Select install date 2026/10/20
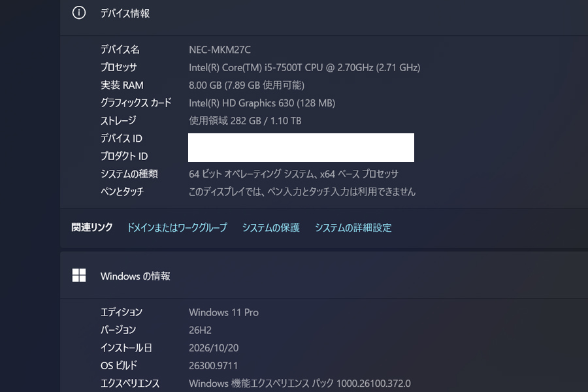Viewport: 588px width, 392px height. (214, 348)
